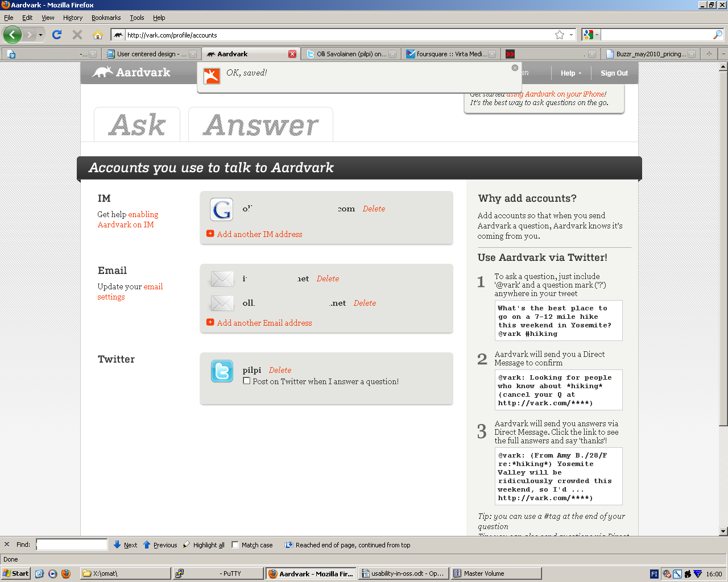The width and height of the screenshot is (728, 582).
Task: Open Master Volume from the taskbar
Action: [496, 573]
